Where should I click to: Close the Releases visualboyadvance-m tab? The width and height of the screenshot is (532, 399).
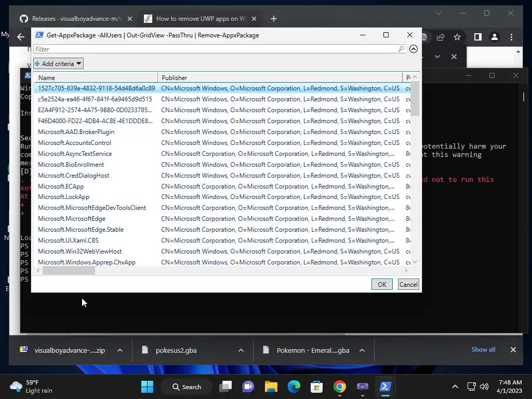point(129,19)
